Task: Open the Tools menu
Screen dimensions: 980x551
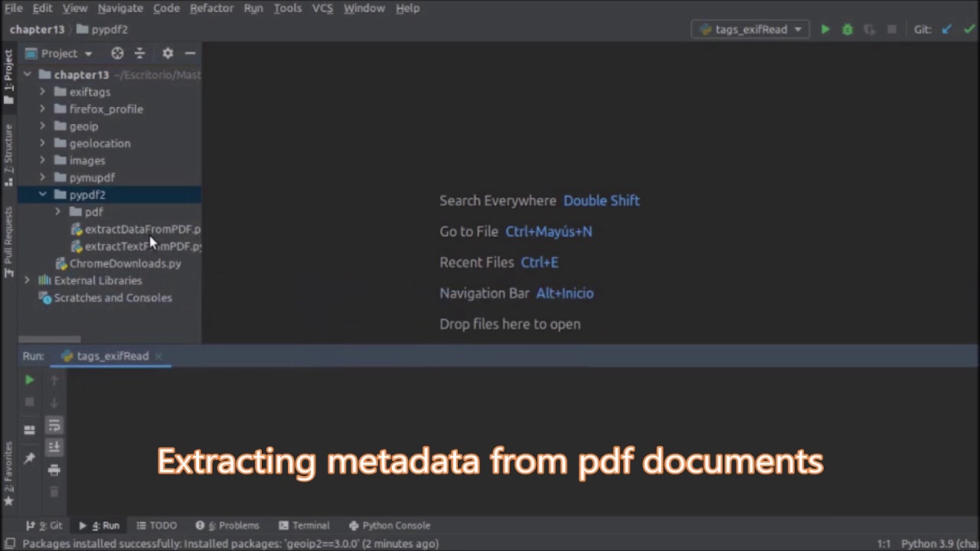Action: tap(287, 8)
